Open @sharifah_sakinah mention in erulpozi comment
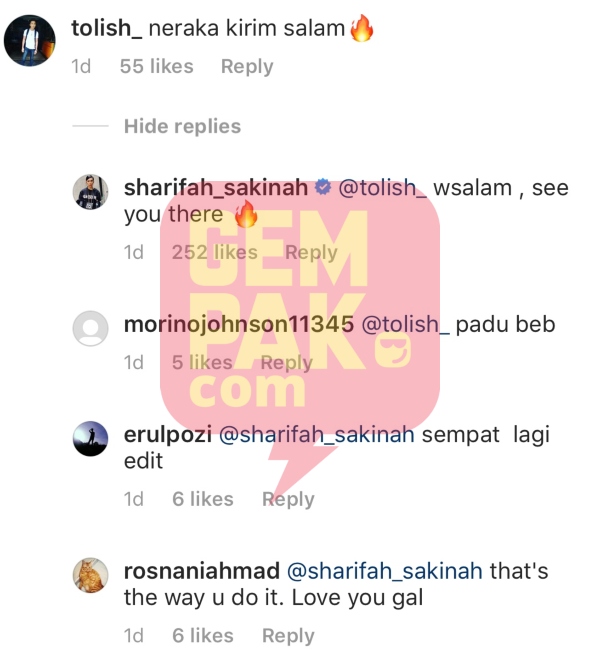Image resolution: width=600 pixels, height=650 pixels. (316, 435)
